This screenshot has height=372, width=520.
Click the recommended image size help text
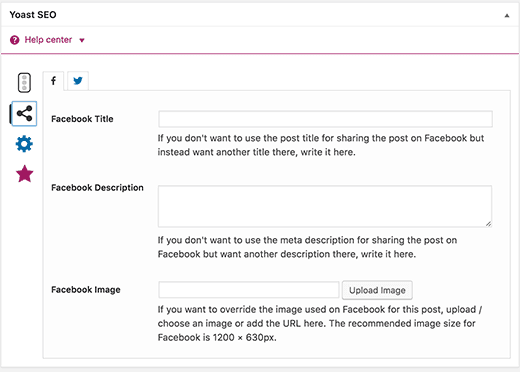320,323
